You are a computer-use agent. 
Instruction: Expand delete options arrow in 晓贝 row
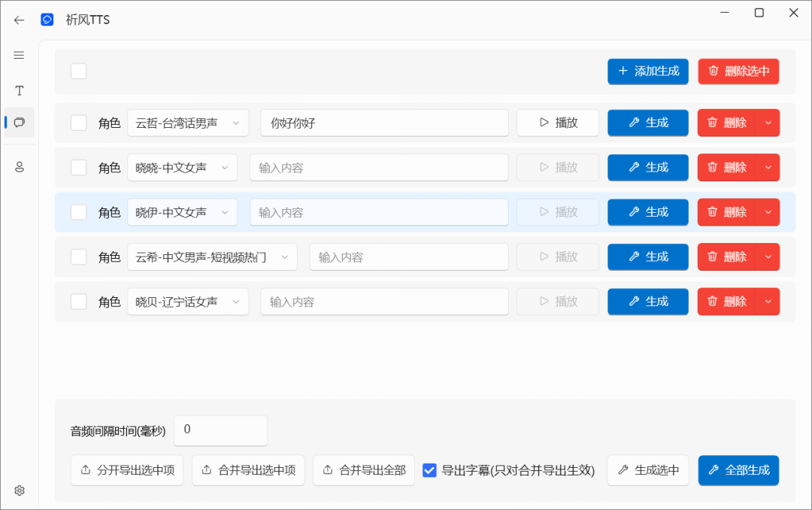coord(768,301)
